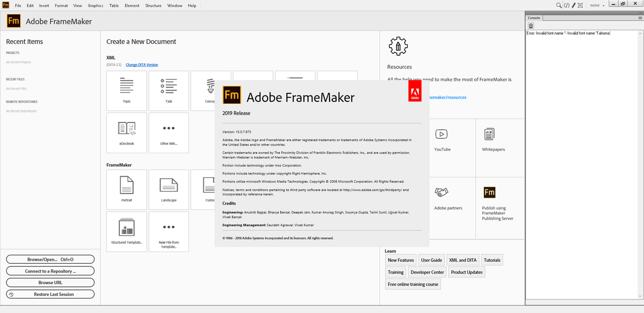Image resolution: width=644 pixels, height=313 pixels.
Task: Click the Training button
Action: [x=395, y=272]
